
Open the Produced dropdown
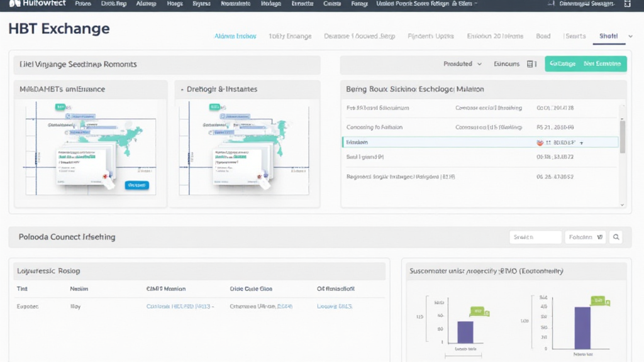click(462, 64)
